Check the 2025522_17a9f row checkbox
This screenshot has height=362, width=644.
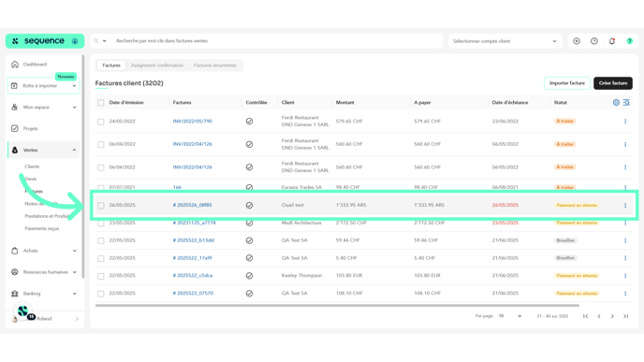coord(101,258)
